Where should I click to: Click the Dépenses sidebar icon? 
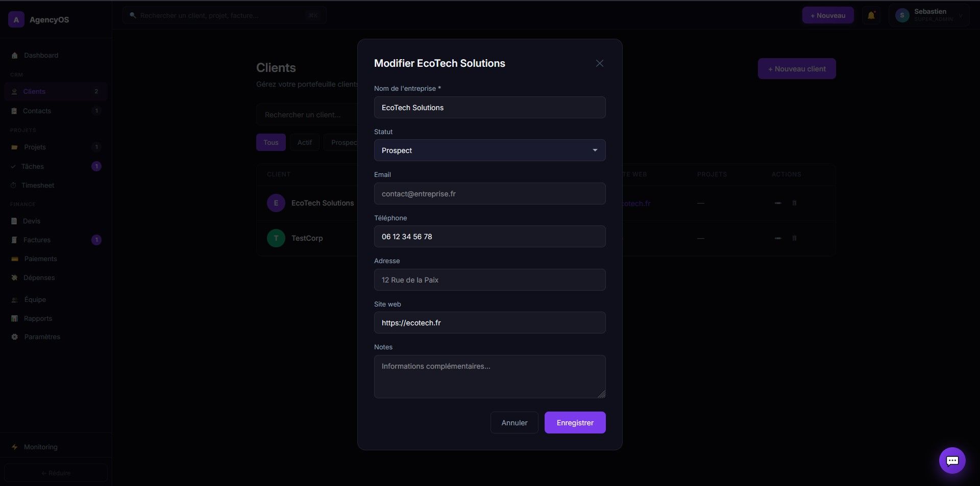tap(14, 278)
